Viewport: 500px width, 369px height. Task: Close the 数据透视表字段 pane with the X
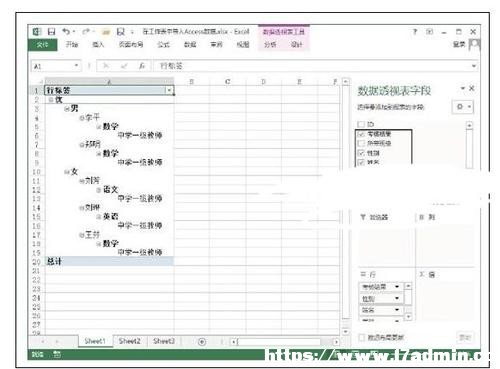[x=472, y=88]
